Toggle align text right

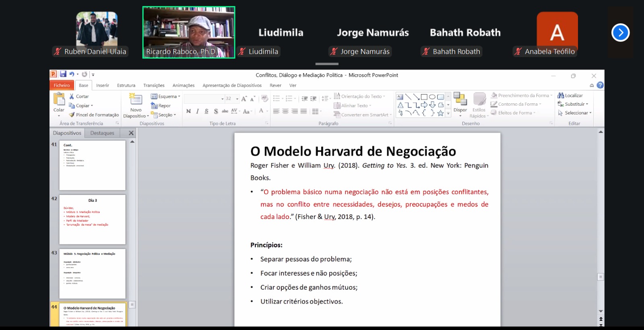[x=295, y=111]
